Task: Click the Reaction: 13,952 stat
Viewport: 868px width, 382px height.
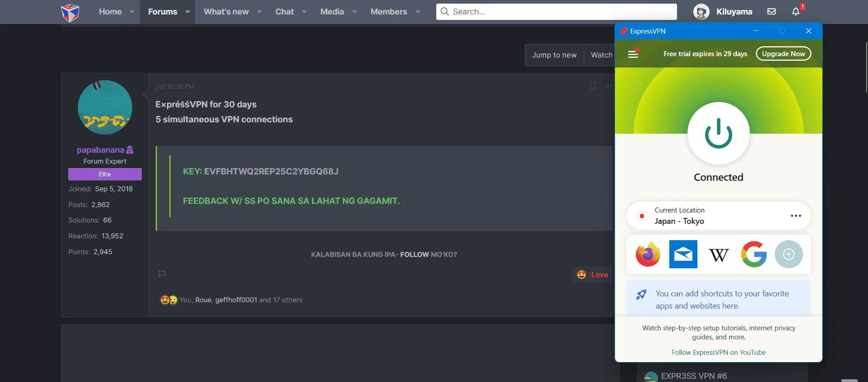Action: tap(96, 236)
